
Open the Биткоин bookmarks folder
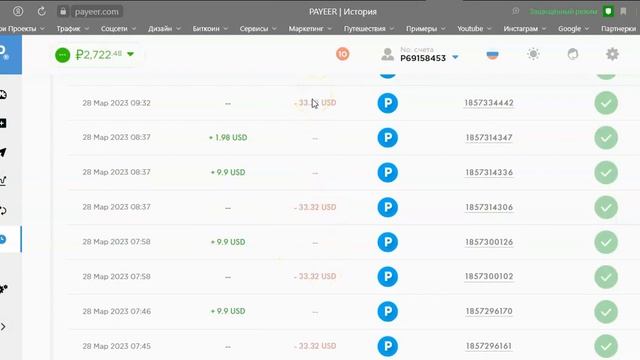coord(210,29)
